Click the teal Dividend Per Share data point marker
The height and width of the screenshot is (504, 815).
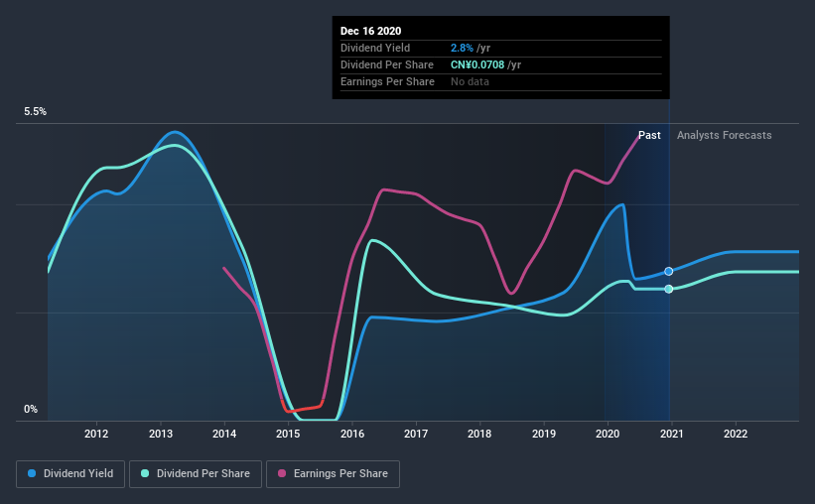(x=669, y=289)
